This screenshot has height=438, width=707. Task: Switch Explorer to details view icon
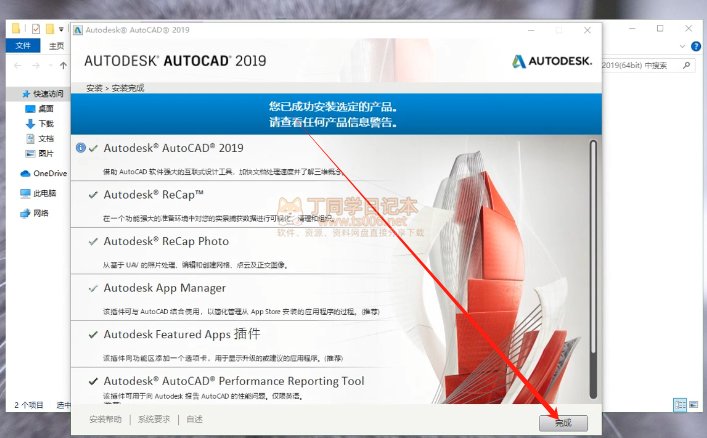(680, 404)
